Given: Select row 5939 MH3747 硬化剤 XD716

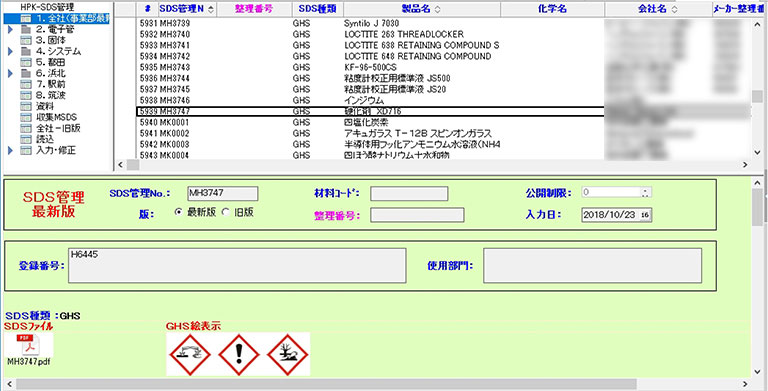Looking at the screenshot, I should point(370,112).
